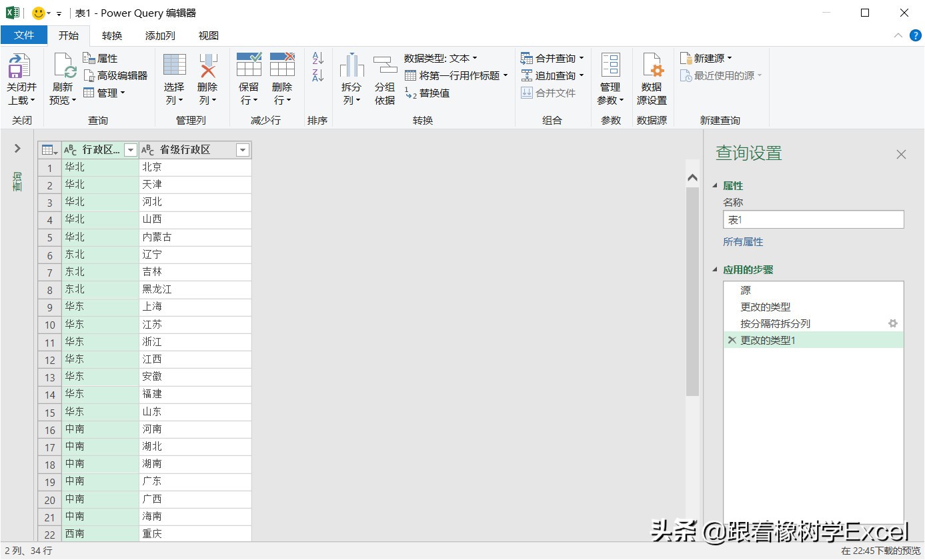The image size is (925, 560).
Task: Open the 文件 menu
Action: tap(24, 35)
